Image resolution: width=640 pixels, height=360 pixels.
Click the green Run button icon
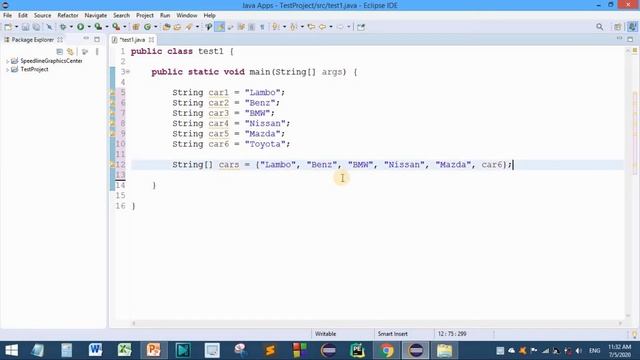click(80, 27)
